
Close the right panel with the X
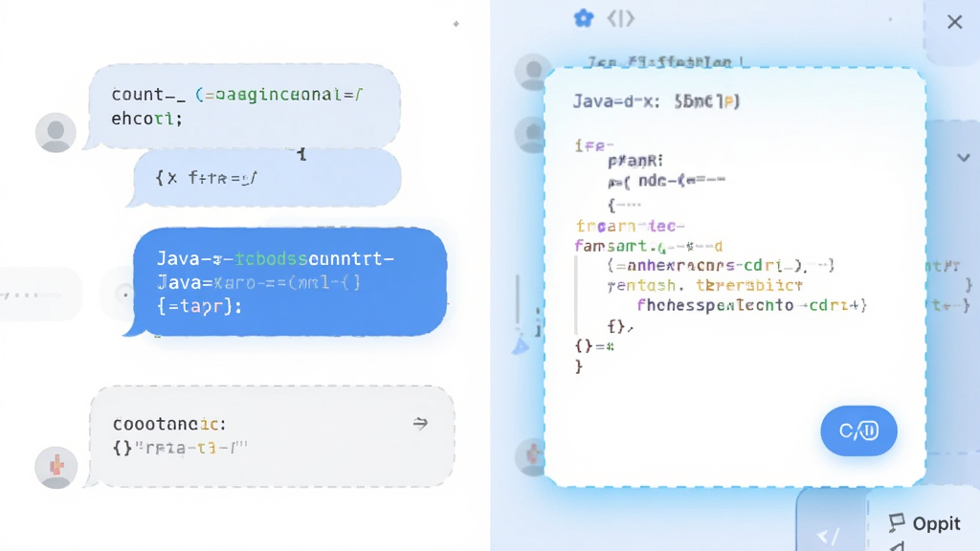click(x=954, y=22)
